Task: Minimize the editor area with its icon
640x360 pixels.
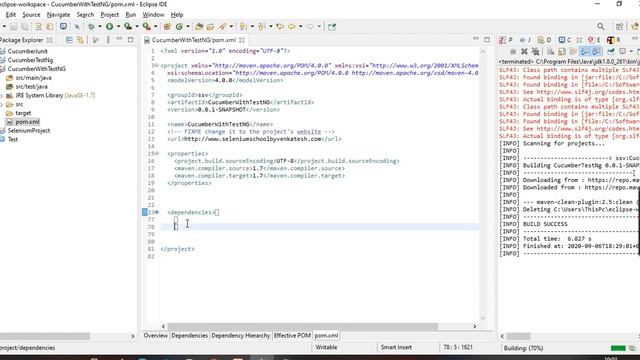Action: point(476,39)
